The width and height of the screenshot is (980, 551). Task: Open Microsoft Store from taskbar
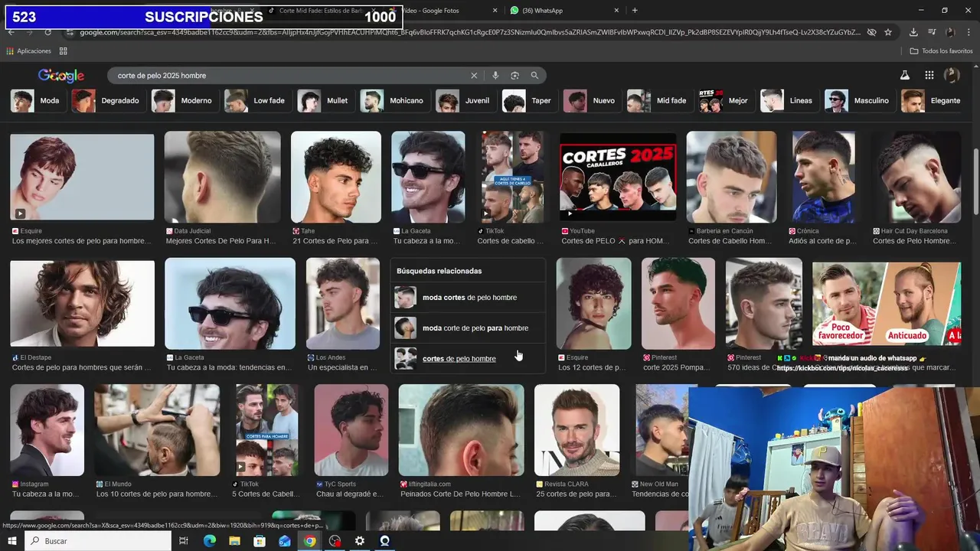[x=260, y=541]
